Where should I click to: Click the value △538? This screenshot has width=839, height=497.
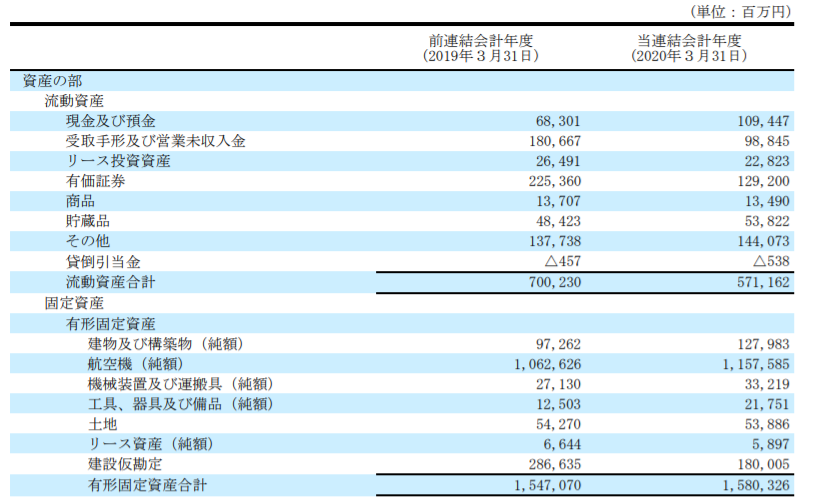(771, 261)
